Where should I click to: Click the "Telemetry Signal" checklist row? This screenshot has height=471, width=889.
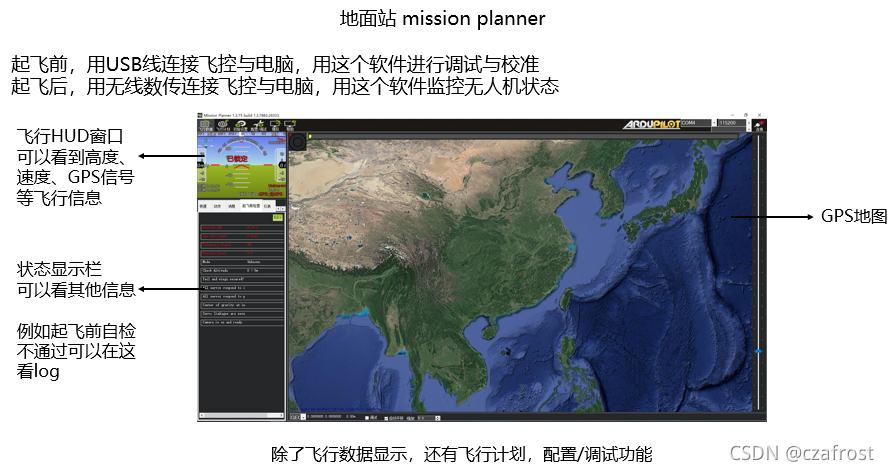point(242,245)
